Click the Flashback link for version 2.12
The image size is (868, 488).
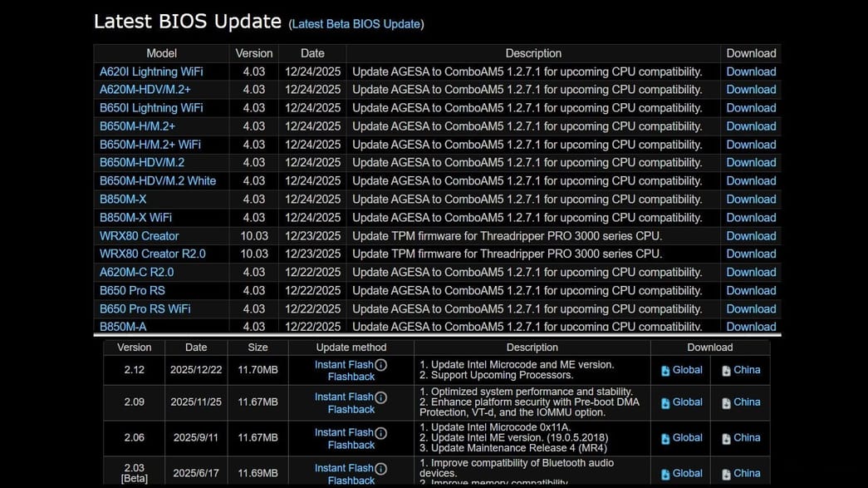[351, 376]
